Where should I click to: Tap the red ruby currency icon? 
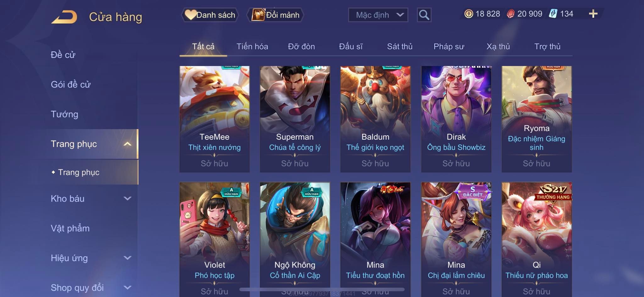tap(510, 14)
